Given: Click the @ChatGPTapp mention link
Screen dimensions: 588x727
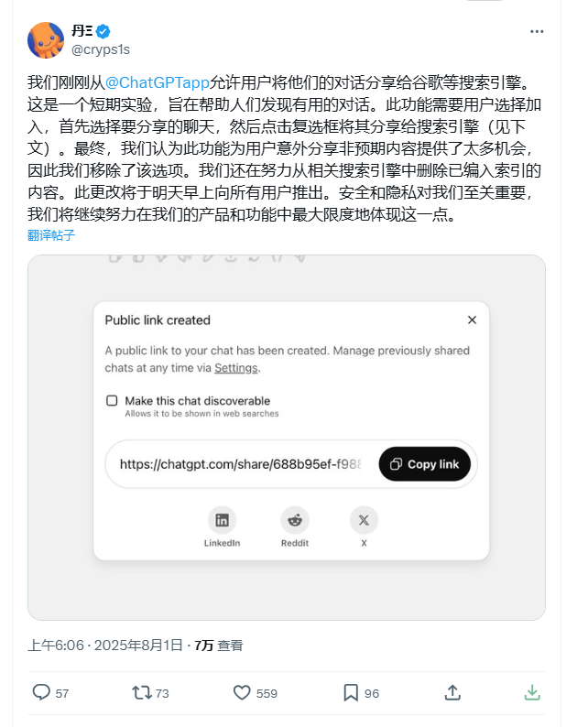Looking at the screenshot, I should point(158,82).
